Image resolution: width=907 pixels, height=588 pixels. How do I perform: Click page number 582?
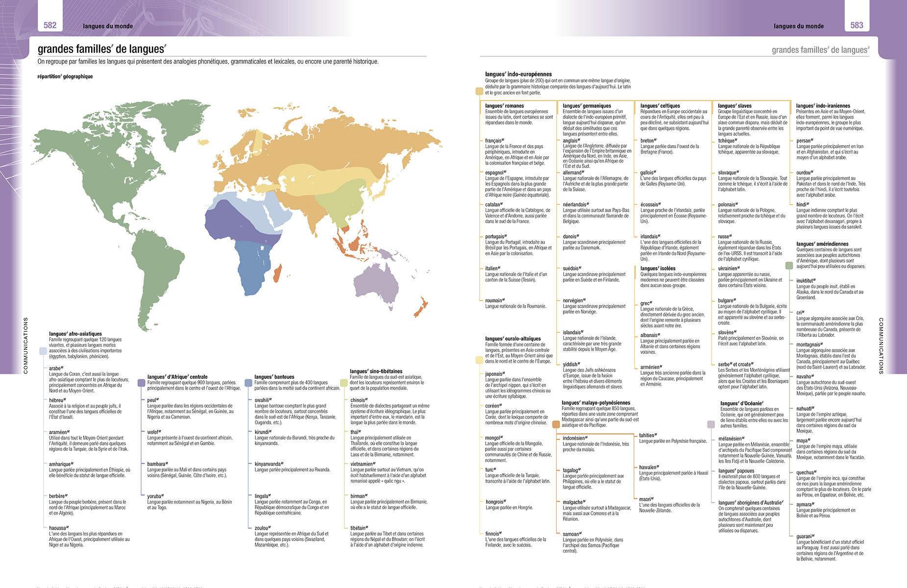(50, 25)
